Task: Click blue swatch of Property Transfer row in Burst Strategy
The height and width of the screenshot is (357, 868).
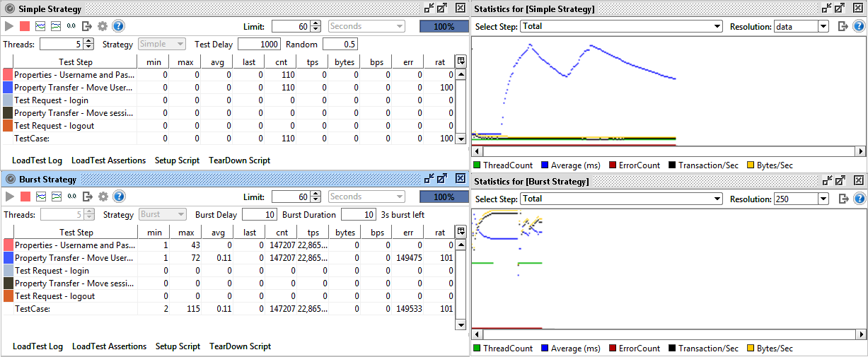Action: click(8, 258)
